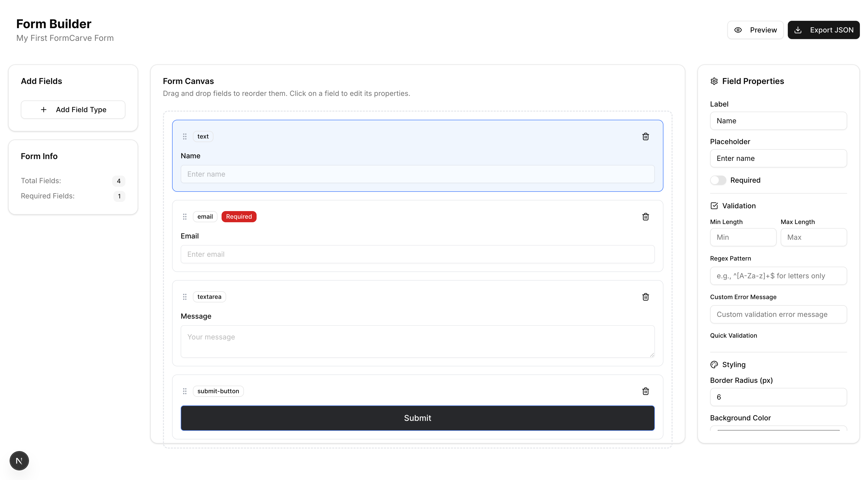Click the Next.js dev tools badge
Viewport: 868px width, 480px height.
pos(19,460)
